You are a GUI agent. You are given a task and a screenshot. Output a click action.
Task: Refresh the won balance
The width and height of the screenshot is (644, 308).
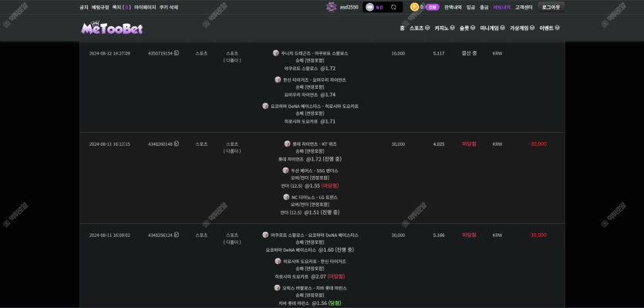pos(393,7)
